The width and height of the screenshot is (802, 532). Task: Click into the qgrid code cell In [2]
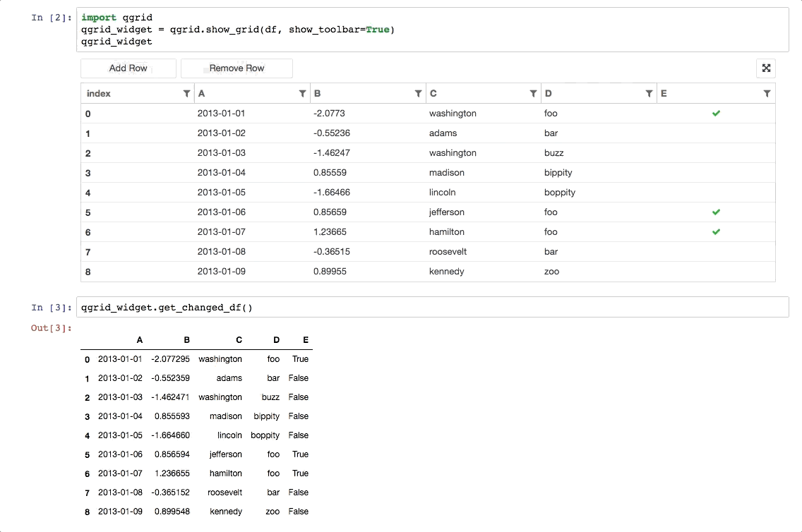(433, 30)
